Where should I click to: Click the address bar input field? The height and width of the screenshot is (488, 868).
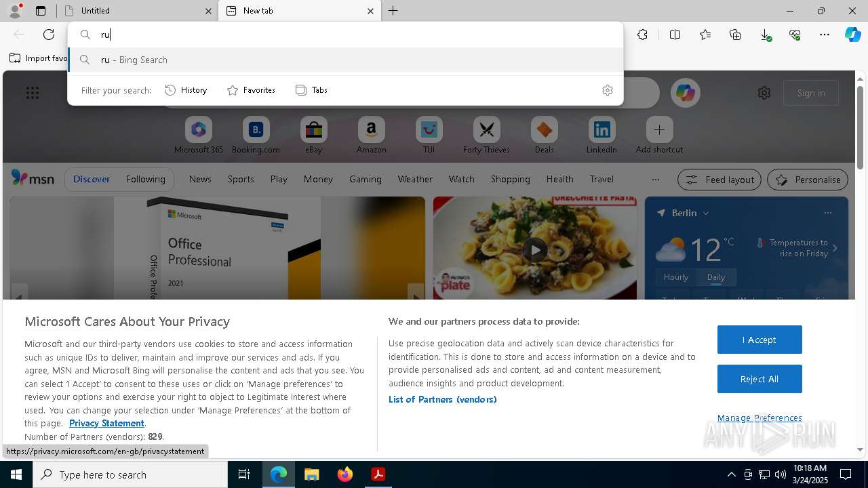click(x=345, y=35)
